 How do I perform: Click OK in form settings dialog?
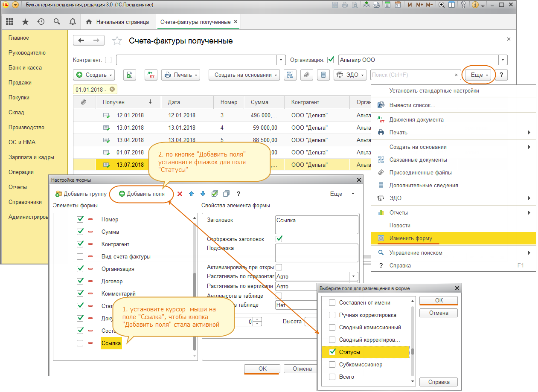[262, 369]
